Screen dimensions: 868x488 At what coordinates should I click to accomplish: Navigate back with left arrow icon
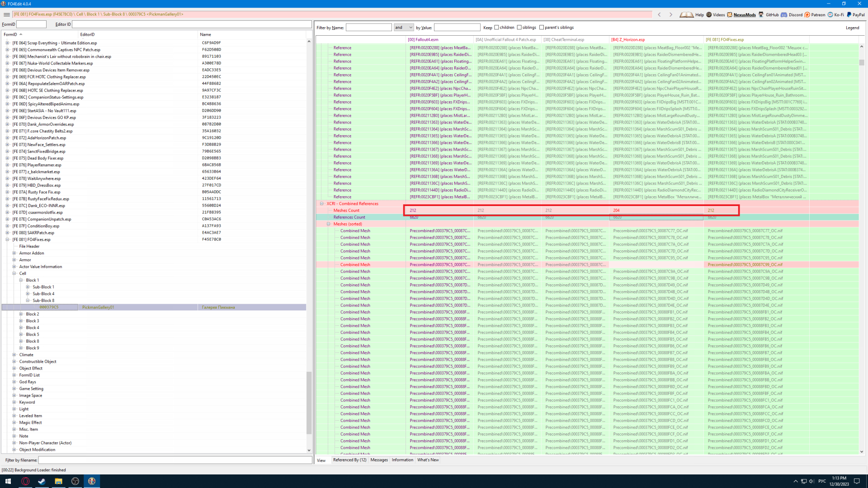tap(660, 14)
